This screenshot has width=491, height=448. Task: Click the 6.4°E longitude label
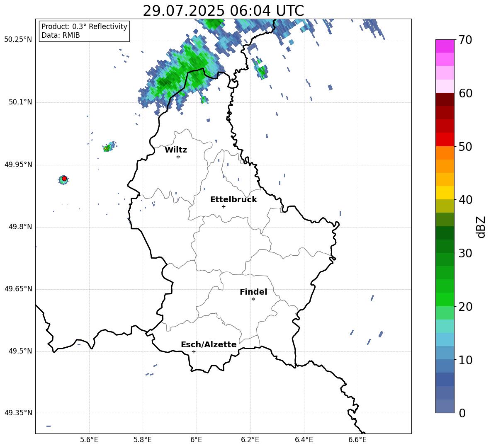click(304, 440)
